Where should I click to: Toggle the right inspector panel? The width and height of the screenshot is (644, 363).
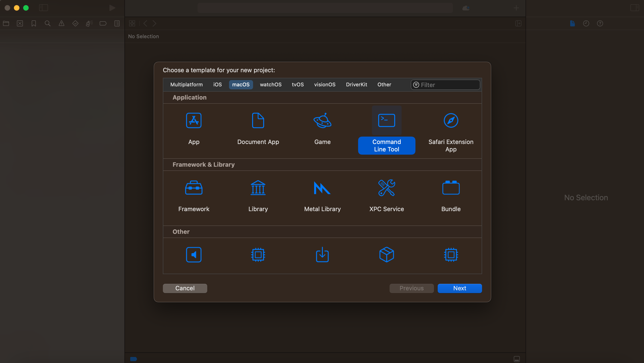click(x=635, y=8)
